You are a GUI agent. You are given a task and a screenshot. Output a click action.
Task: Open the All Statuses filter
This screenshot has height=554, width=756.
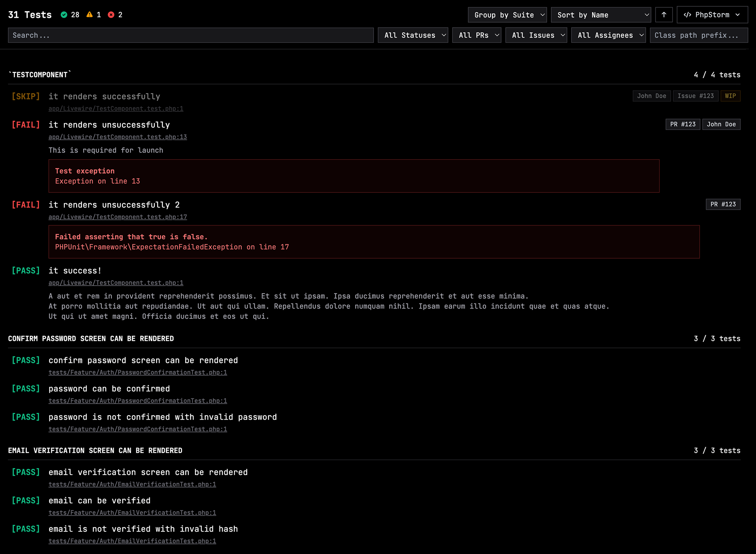tap(413, 35)
